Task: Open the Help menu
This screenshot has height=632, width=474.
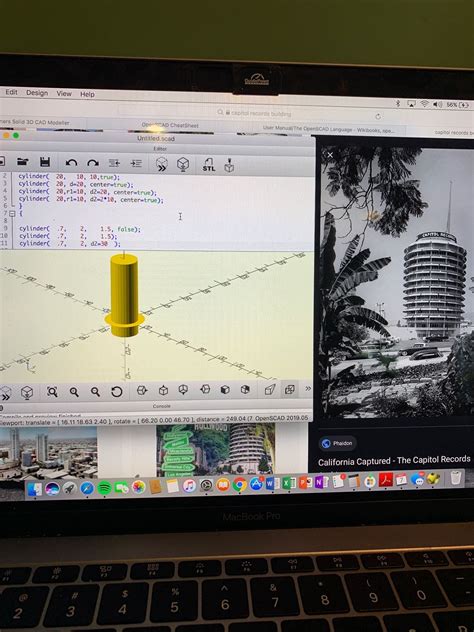Action: [x=87, y=94]
